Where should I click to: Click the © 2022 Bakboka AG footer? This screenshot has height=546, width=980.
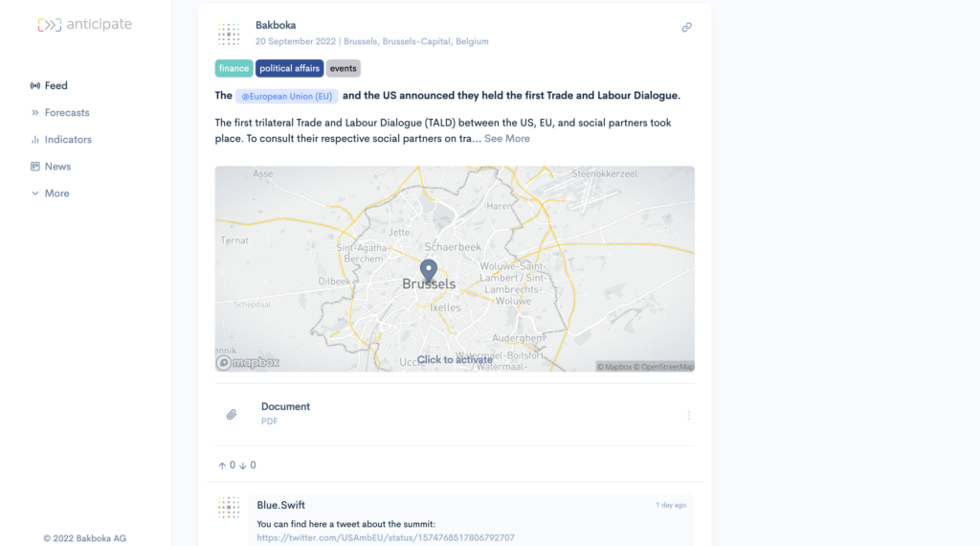tap(85, 538)
